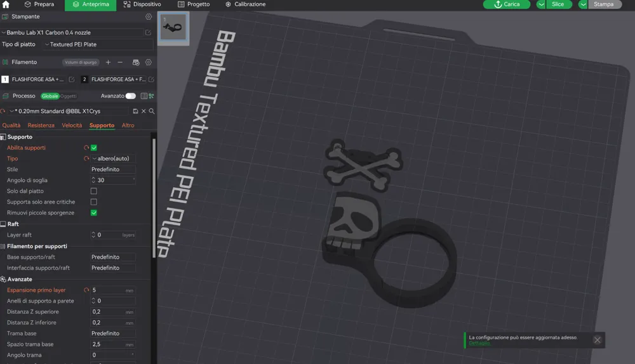
Task: Open Volumi di spurgo settings
Action: (x=81, y=62)
